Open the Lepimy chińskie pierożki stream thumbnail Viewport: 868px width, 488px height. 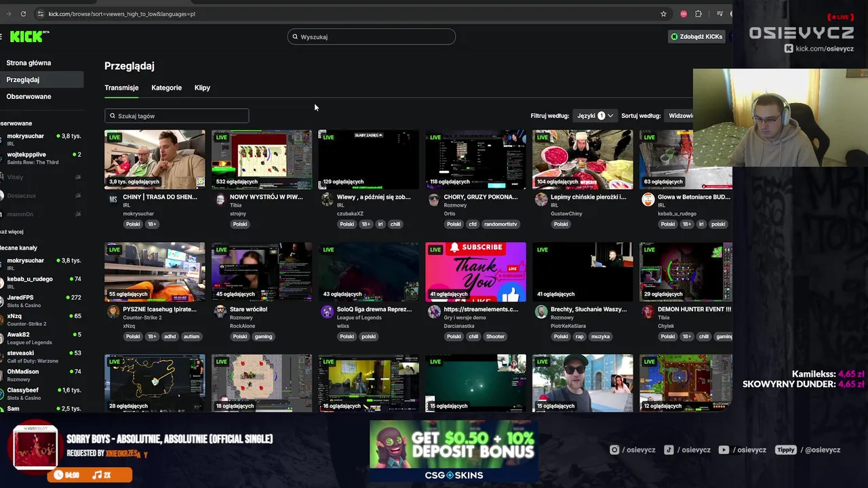pos(583,159)
